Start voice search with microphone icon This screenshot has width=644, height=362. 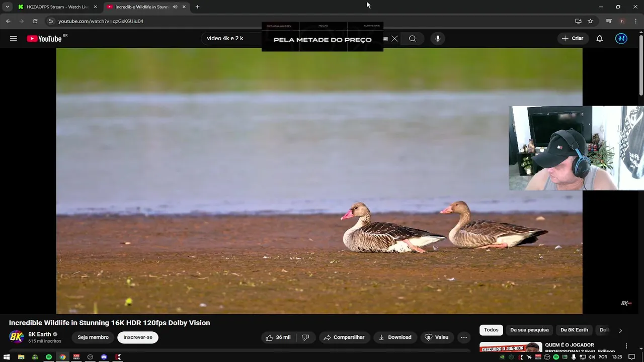pyautogui.click(x=438, y=39)
